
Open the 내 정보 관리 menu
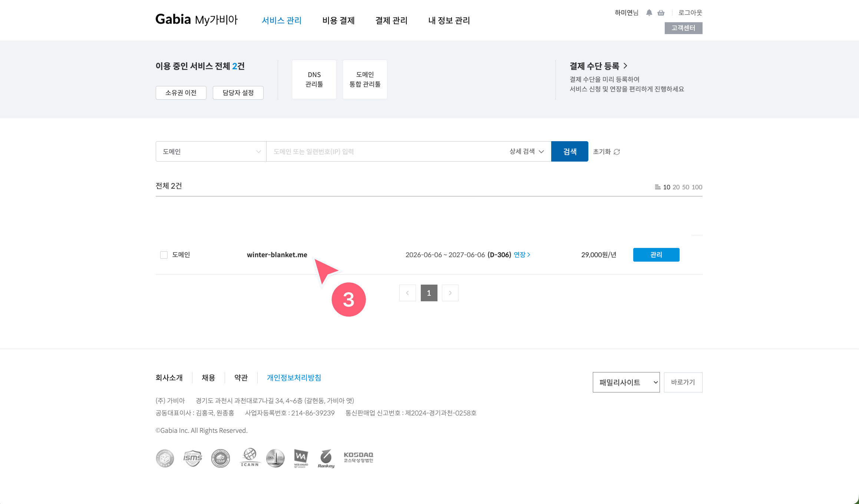449,20
